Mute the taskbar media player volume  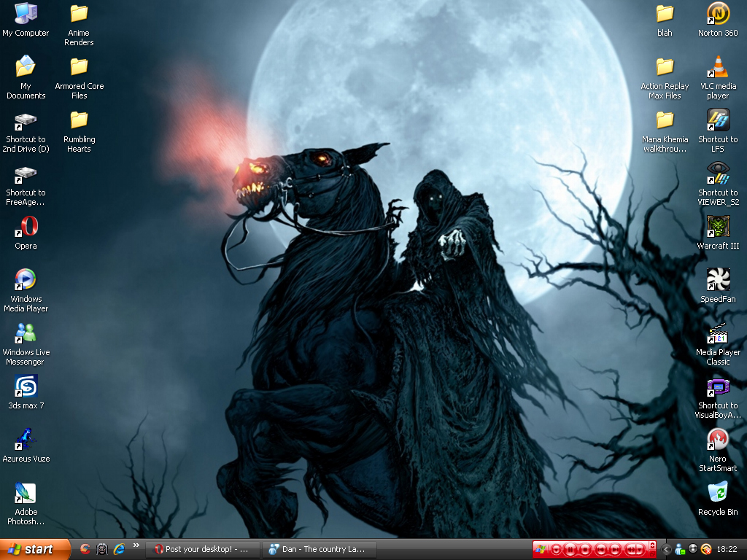pos(631,550)
